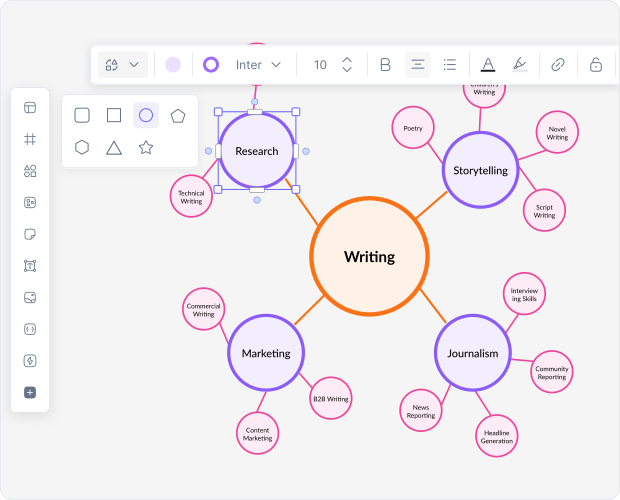Viewport: 620px width, 500px height.
Task: Open the text highlight tool
Action: pyautogui.click(x=520, y=64)
